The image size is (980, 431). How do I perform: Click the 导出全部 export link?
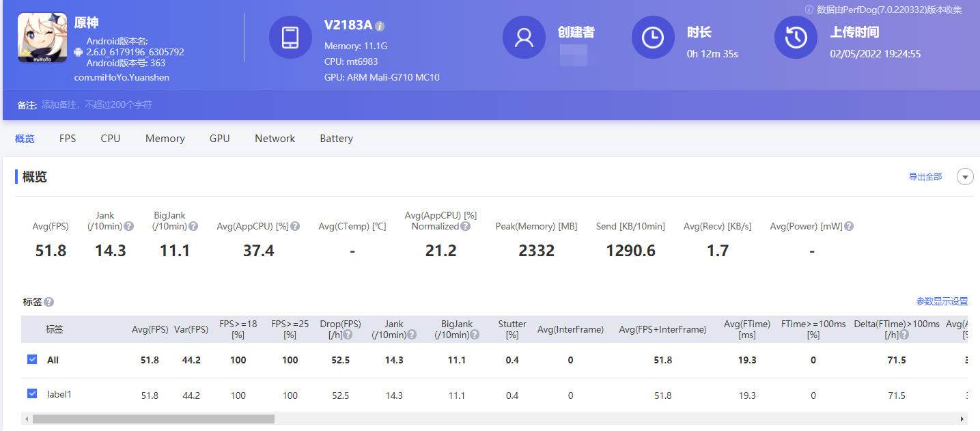(x=925, y=177)
